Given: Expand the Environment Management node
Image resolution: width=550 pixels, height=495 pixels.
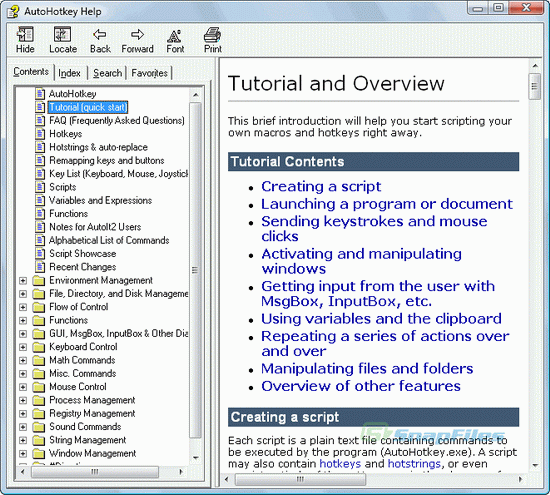Looking at the screenshot, I should tap(23, 281).
